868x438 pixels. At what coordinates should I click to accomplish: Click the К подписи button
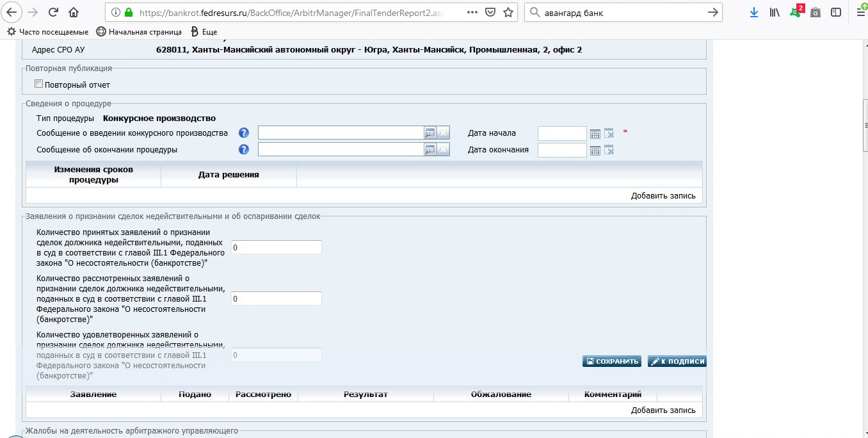(x=677, y=361)
